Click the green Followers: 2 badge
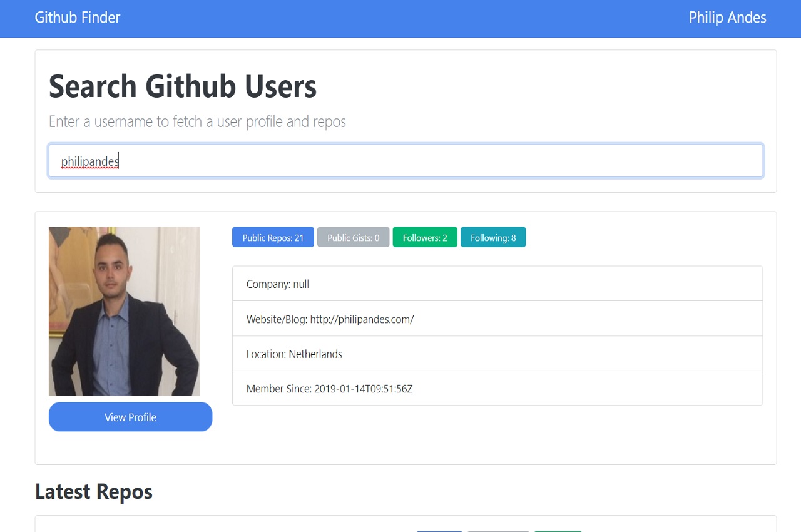 [x=425, y=237]
